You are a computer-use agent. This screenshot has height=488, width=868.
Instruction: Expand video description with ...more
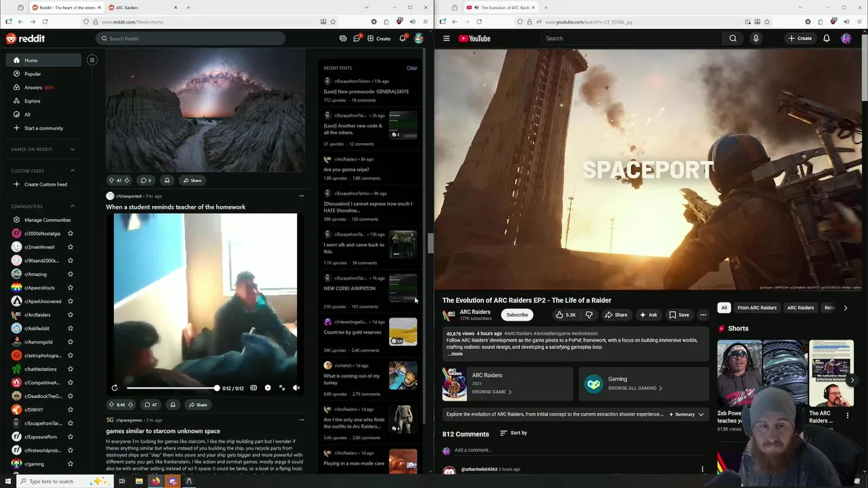click(x=455, y=354)
